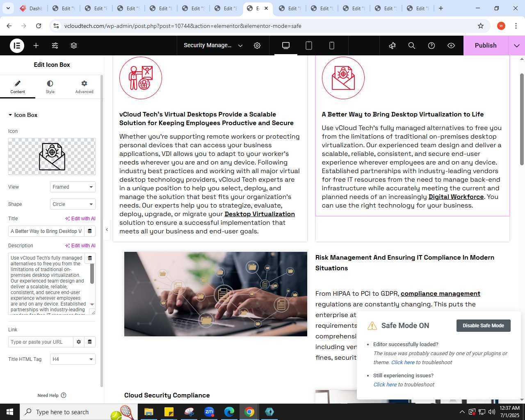525x420 pixels.
Task: Click the 'A Better Way to Bring Desktop' heading
Action: point(403,114)
